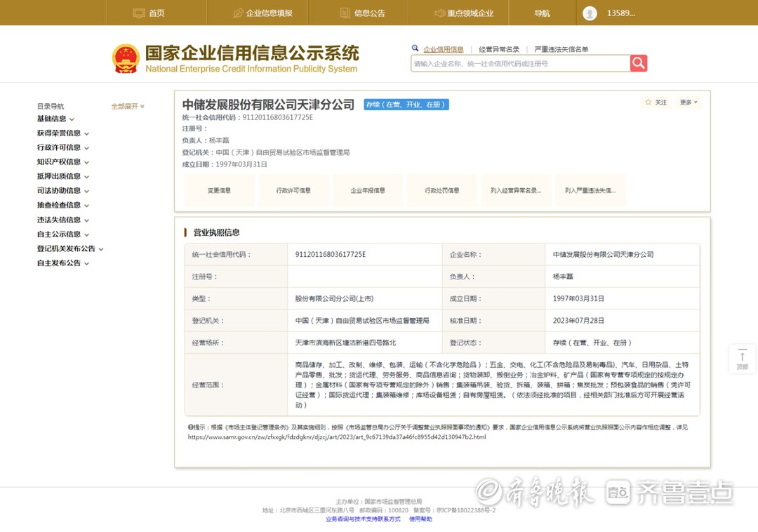Click the 行政许可信息 card button
The height and width of the screenshot is (532, 758).
[x=293, y=190]
